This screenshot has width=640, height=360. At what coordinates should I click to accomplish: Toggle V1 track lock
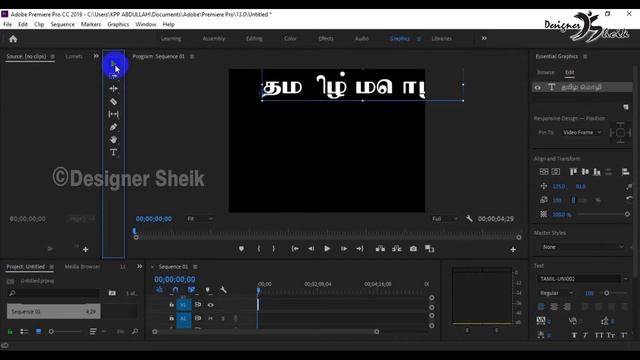pos(171,305)
